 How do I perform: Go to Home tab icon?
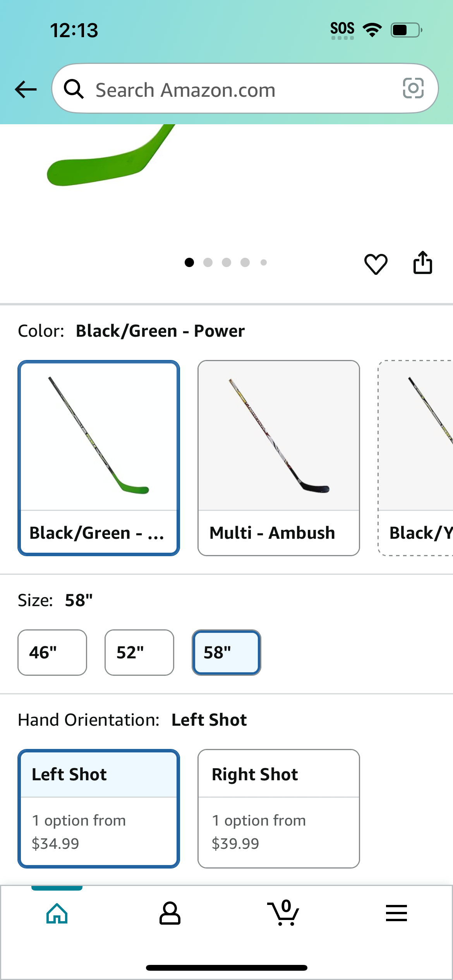[57, 913]
